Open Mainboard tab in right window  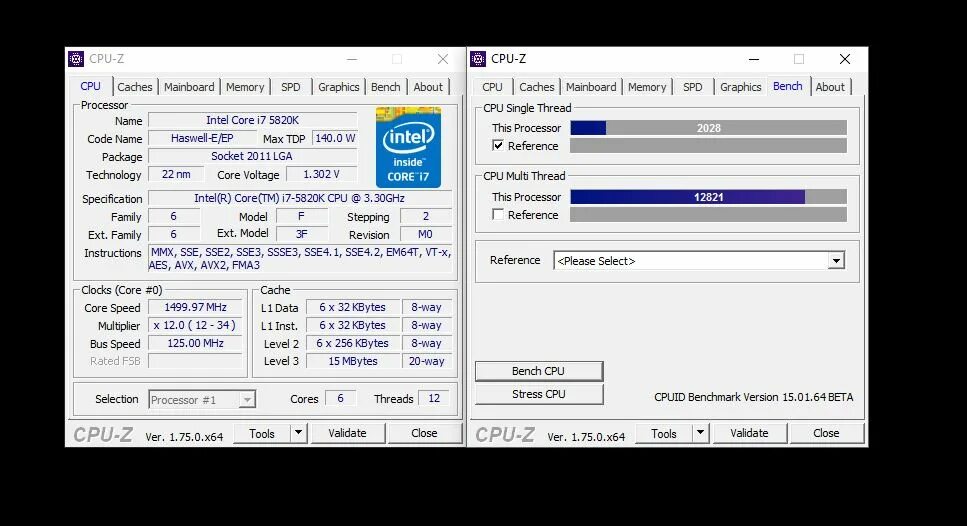point(591,87)
